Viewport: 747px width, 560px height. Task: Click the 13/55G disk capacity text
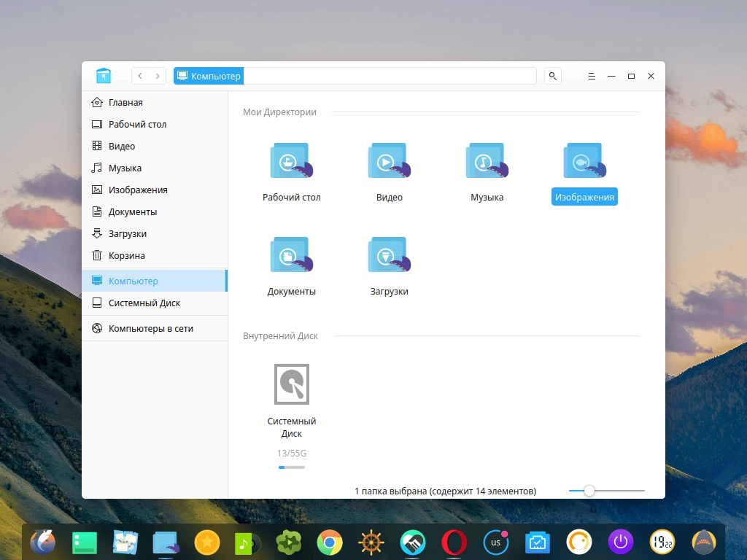pyautogui.click(x=292, y=454)
